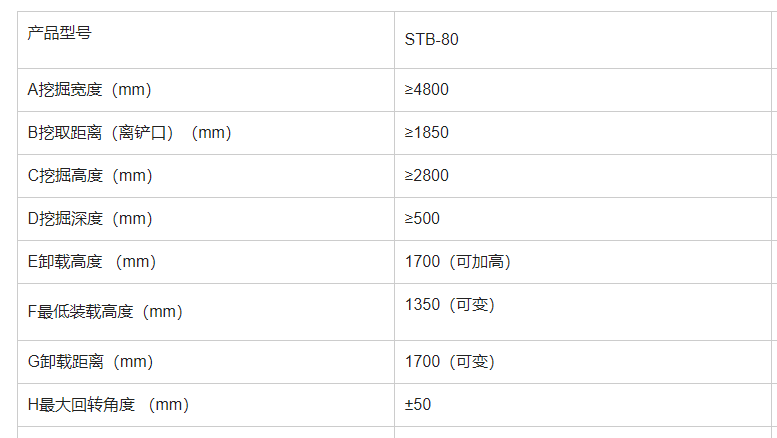Image resolution: width=777 pixels, height=438 pixels.
Task: Click the E卸载高度 (mm) label
Action: (91, 262)
